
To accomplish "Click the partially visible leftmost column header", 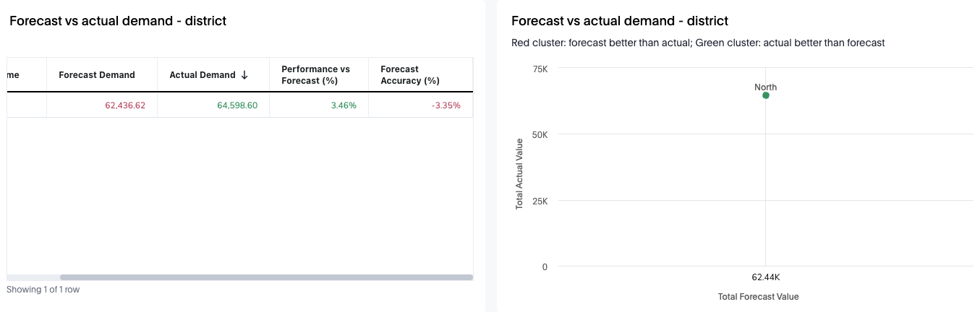I will pyautogui.click(x=14, y=75).
